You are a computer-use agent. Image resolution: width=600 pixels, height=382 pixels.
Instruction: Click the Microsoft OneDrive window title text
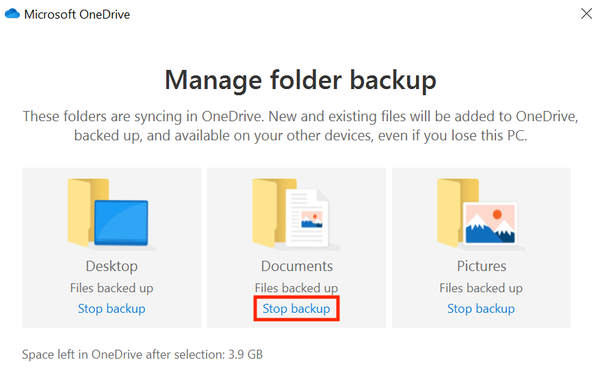coord(77,15)
